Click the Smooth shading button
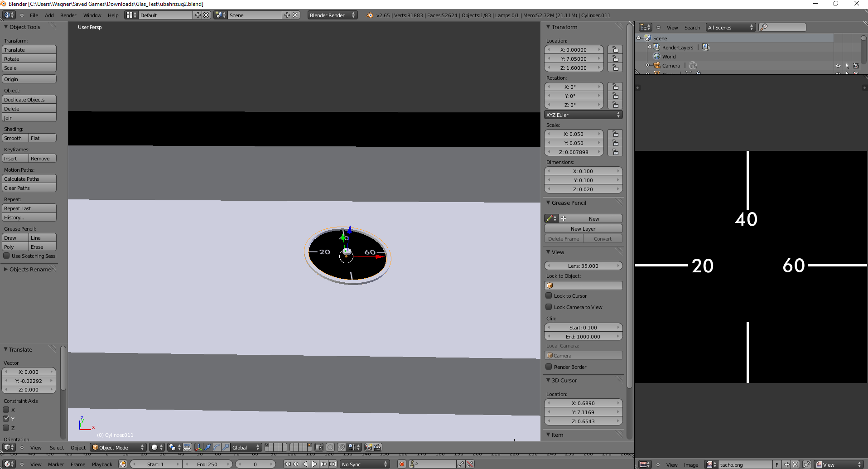This screenshot has height=469, width=868. pos(15,138)
